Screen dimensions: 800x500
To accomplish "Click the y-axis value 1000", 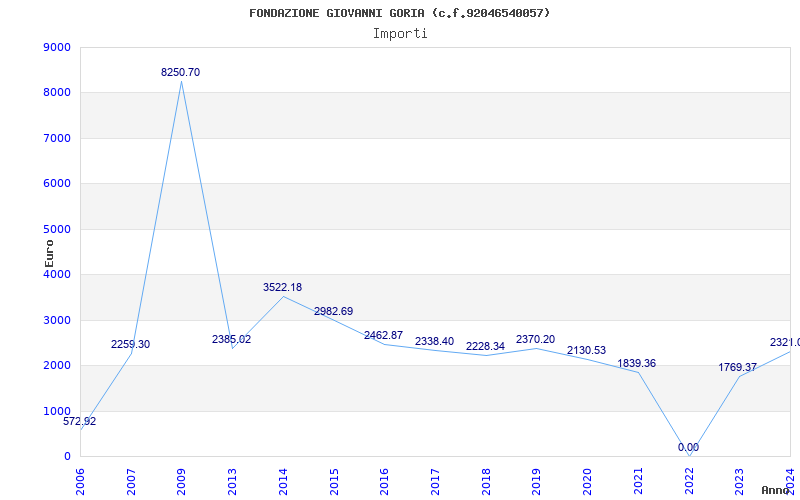I will click(x=57, y=411).
